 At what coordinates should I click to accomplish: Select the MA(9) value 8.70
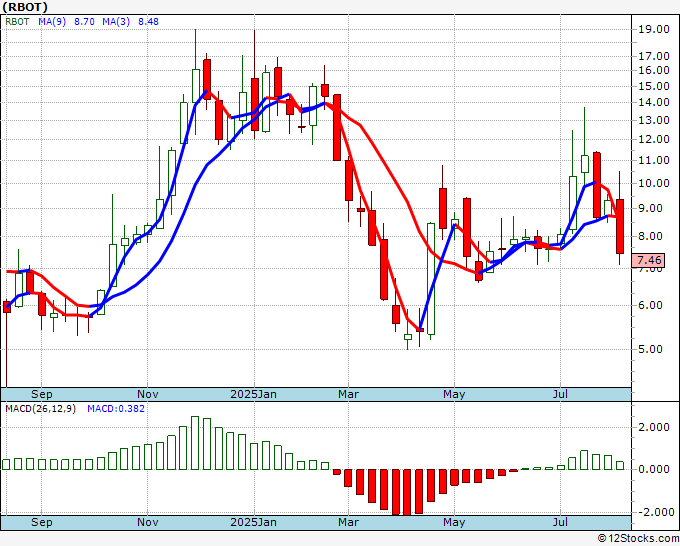pyautogui.click(x=84, y=22)
